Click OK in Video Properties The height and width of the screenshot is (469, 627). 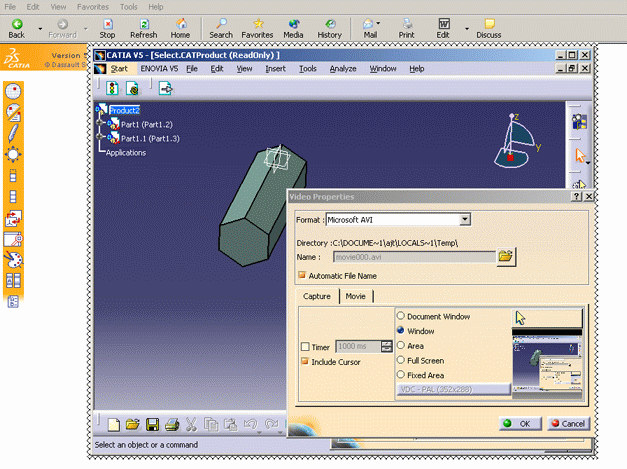click(520, 423)
